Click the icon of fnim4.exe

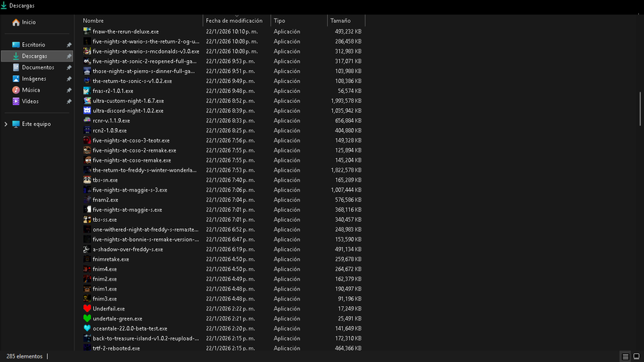[87, 269]
